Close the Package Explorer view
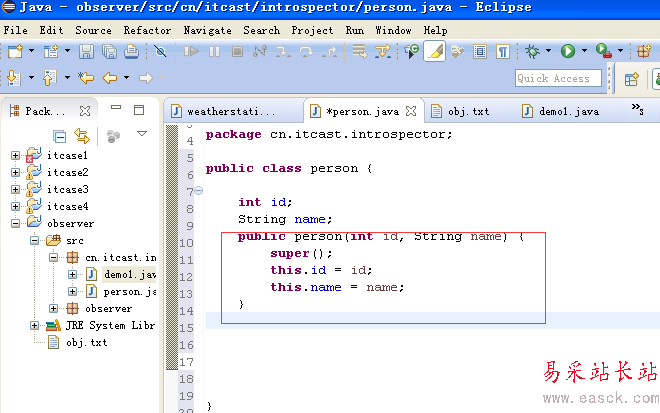 [85, 111]
